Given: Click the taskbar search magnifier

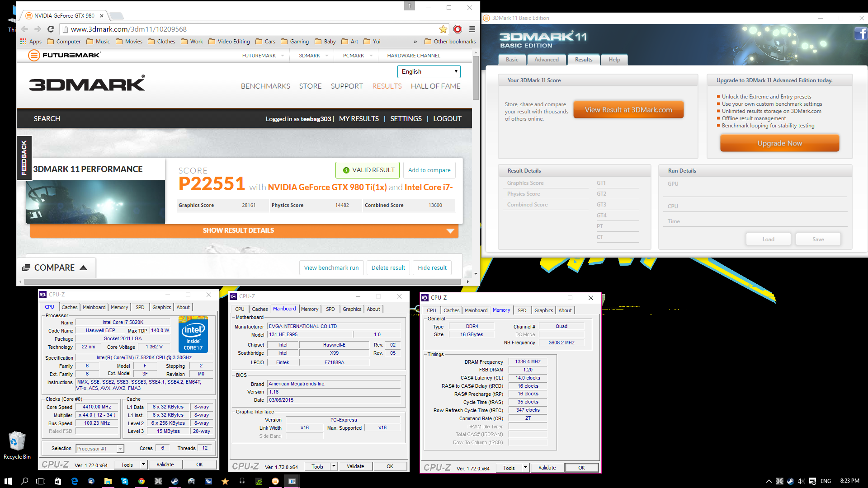Looking at the screenshot, I should tap(24, 481).
